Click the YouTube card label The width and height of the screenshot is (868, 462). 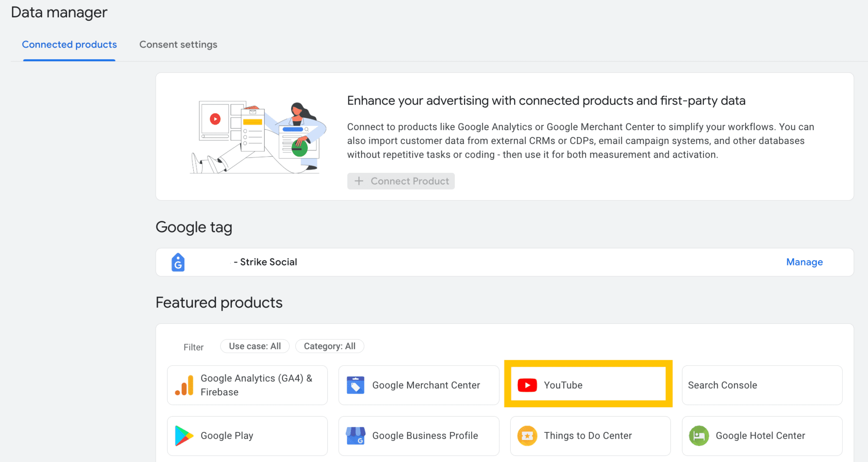(x=563, y=385)
